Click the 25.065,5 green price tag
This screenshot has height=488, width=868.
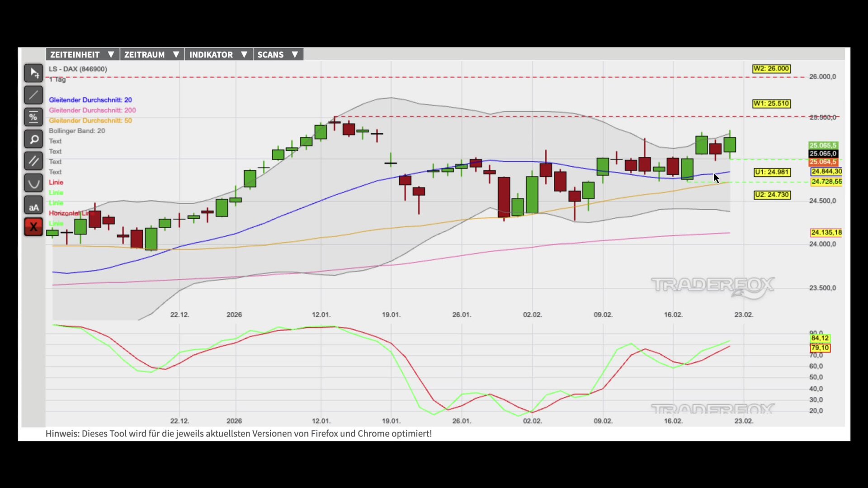point(823,145)
